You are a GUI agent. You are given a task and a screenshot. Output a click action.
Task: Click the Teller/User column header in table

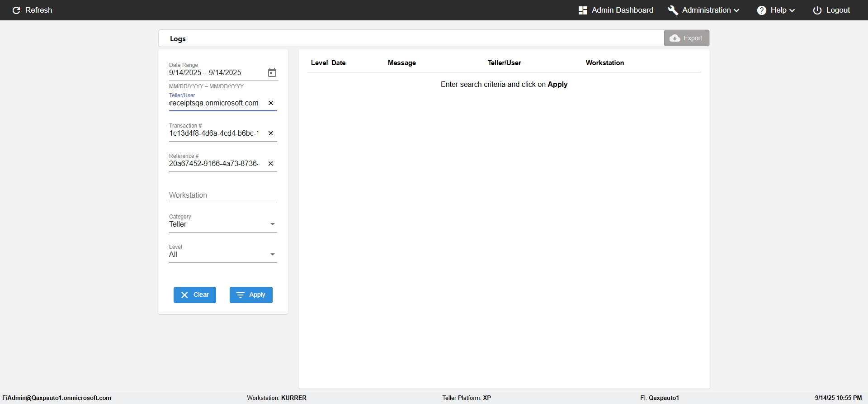(505, 63)
